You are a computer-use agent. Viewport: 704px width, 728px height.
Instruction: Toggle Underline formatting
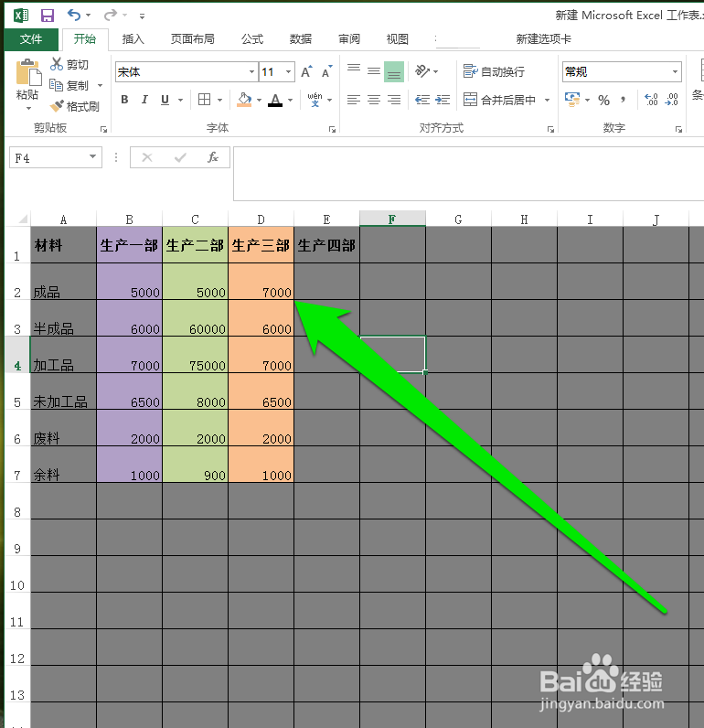[x=165, y=100]
